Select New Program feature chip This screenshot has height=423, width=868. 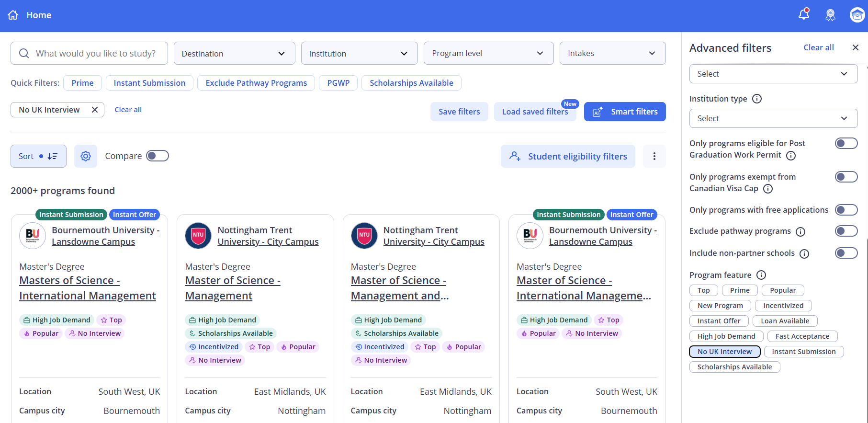coord(720,306)
